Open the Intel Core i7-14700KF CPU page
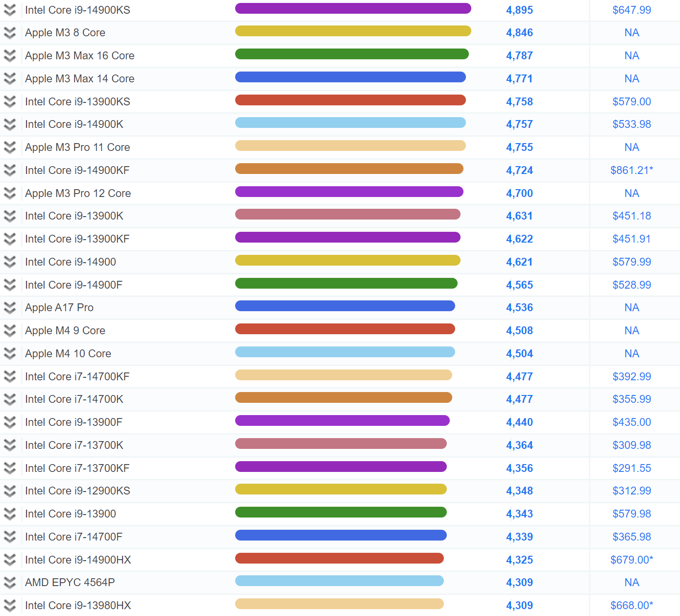Image resolution: width=680 pixels, height=616 pixels. coord(77,376)
